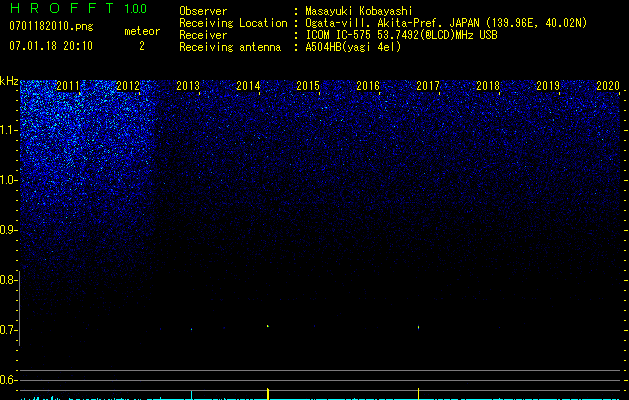Screen dimensions: 629x400
Task: Select observer name Masayuki Kobayashi
Action: [x=359, y=11]
